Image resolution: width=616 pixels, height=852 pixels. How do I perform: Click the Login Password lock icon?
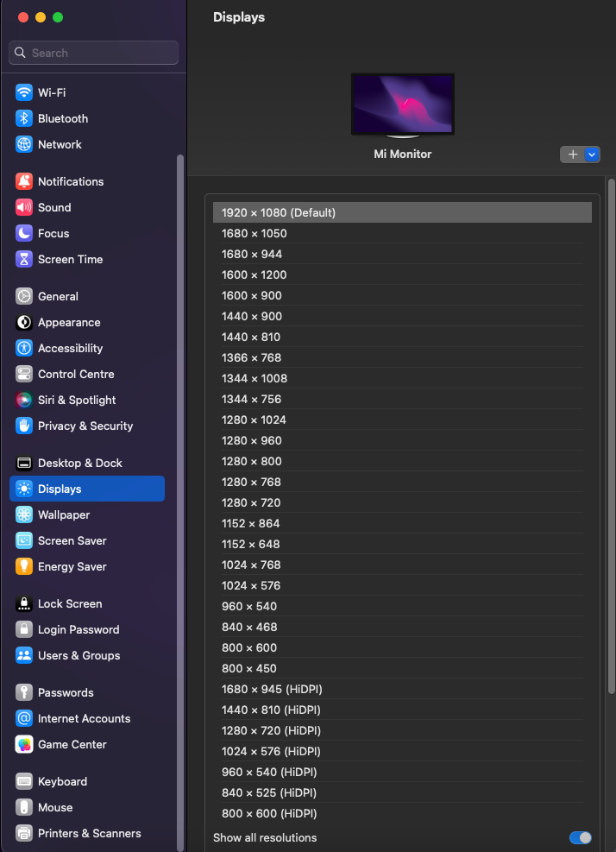pos(24,630)
